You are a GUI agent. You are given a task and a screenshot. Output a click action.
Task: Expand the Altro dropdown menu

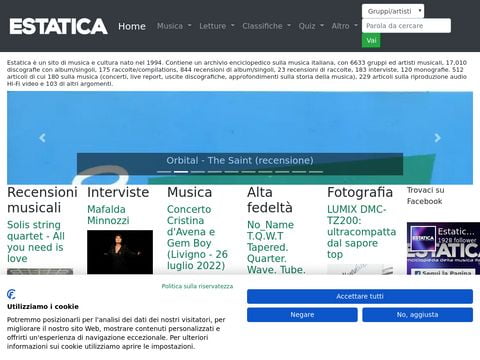coord(344,26)
